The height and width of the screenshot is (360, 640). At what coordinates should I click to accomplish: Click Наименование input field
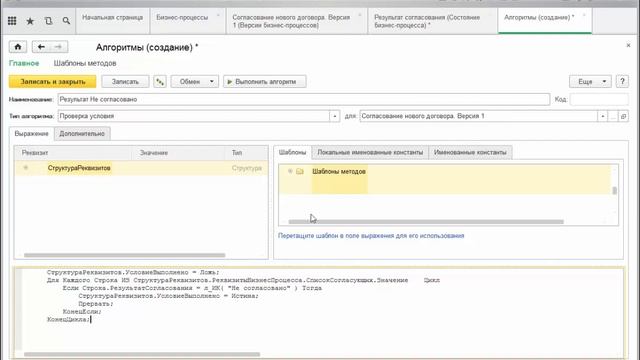[x=304, y=99]
